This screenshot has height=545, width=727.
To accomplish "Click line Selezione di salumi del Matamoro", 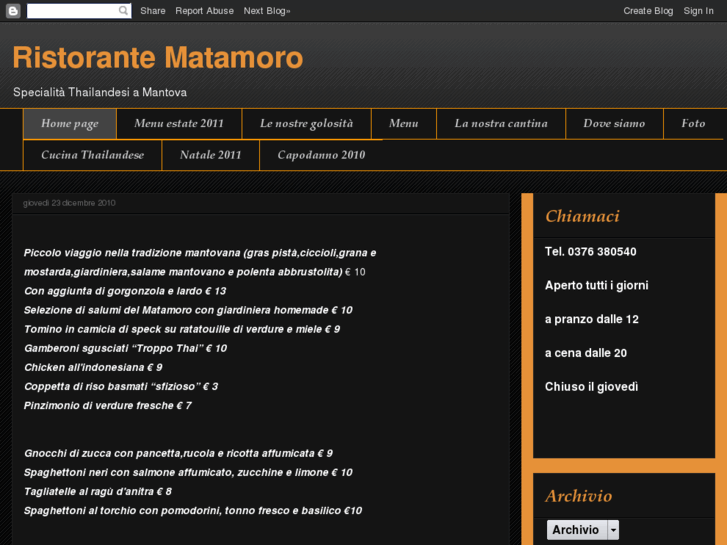I will (188, 310).
